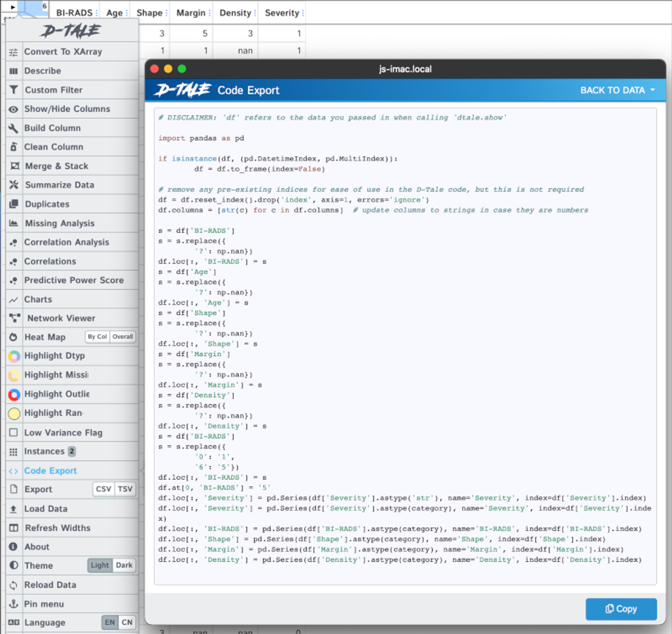Click the Export file icon

pos(13,489)
